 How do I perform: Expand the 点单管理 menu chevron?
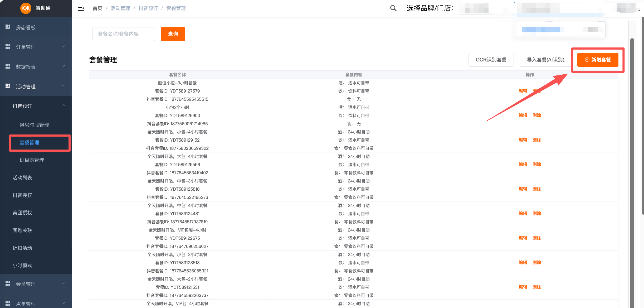click(x=63, y=303)
